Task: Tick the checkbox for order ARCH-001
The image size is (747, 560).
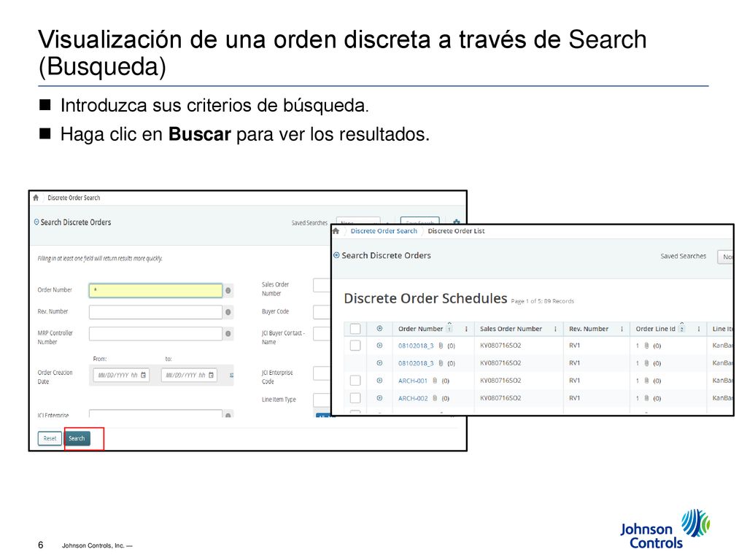Action: coord(355,381)
